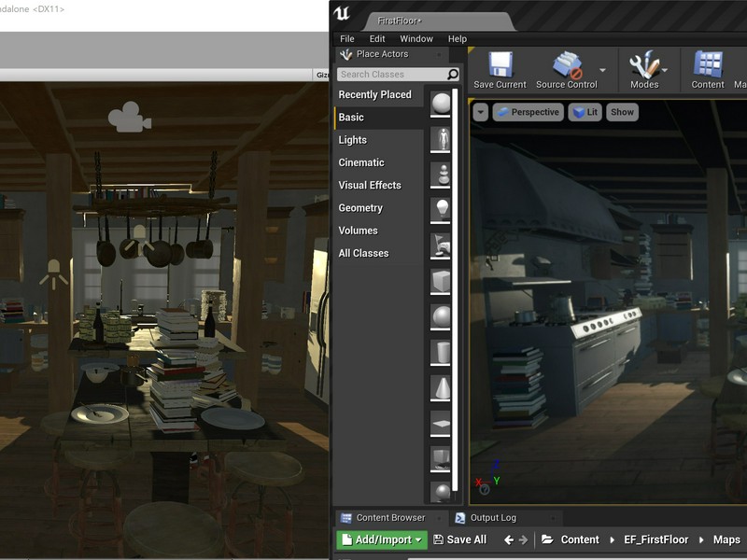The width and height of the screenshot is (747, 560).
Task: Select the Cylinder shape icon
Action: click(x=441, y=353)
